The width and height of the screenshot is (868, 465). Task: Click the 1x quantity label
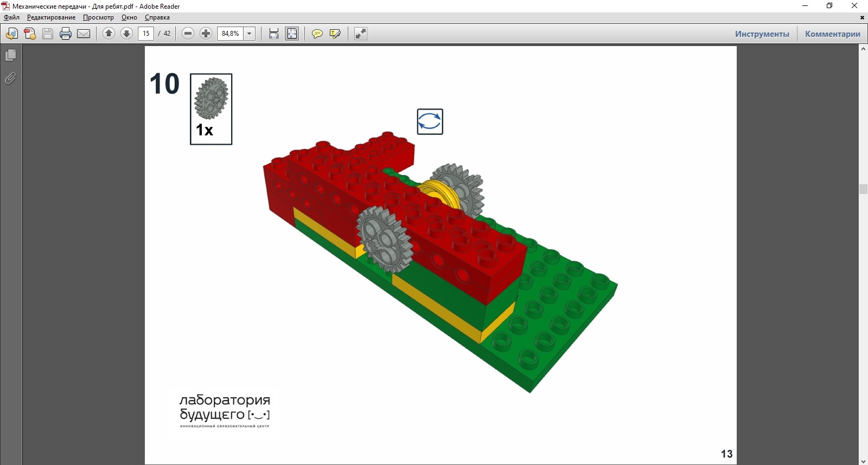coord(205,130)
